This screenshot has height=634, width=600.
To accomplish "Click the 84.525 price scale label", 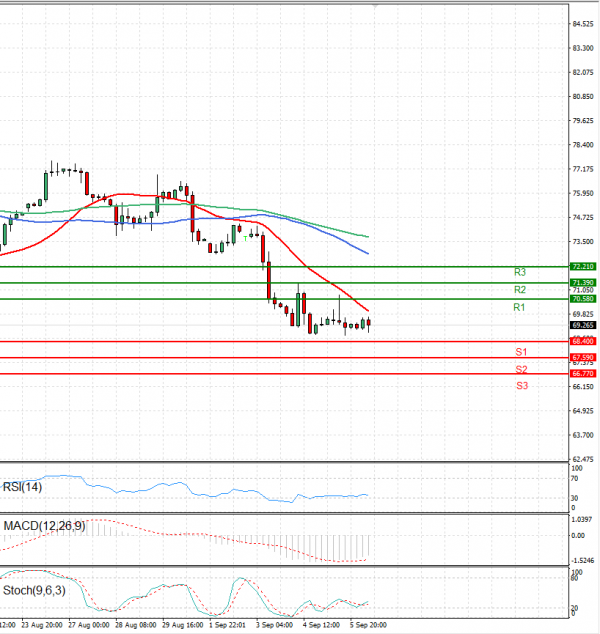I will click(583, 24).
